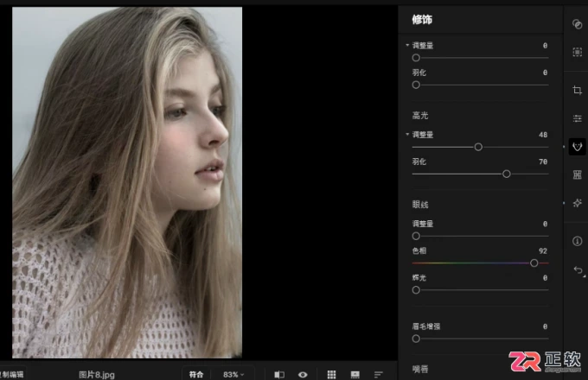Click the 色相 hue rainbow slider
This screenshot has height=380, width=588.
[x=481, y=263]
